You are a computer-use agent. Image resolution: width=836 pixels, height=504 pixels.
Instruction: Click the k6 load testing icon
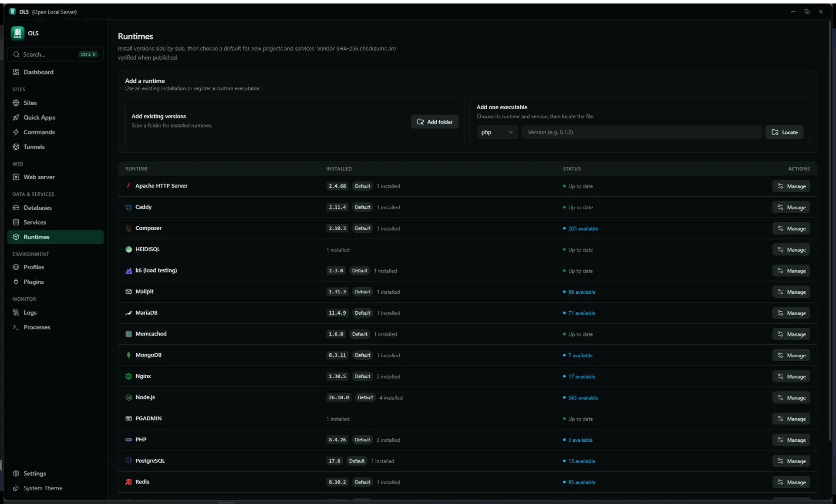coord(128,271)
